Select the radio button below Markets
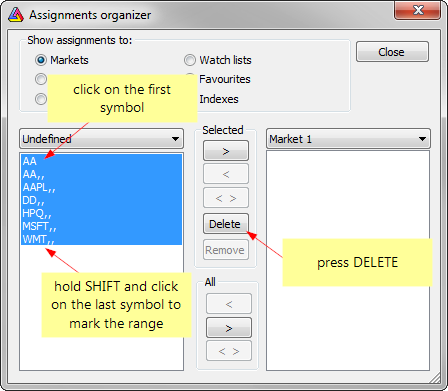This screenshot has width=448, height=391. pyautogui.click(x=41, y=79)
